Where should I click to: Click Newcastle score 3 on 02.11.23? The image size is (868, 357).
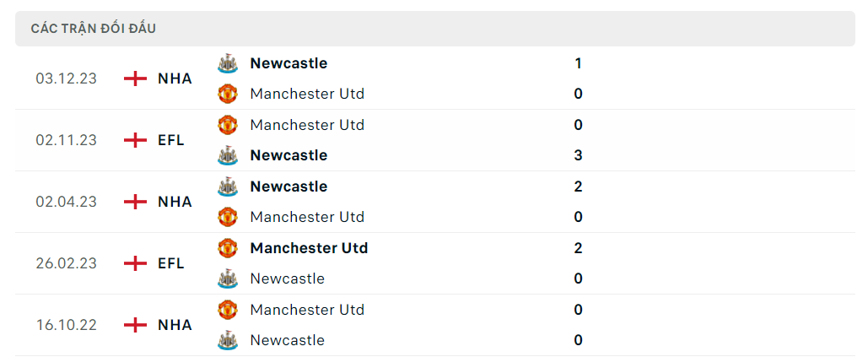coord(579,155)
